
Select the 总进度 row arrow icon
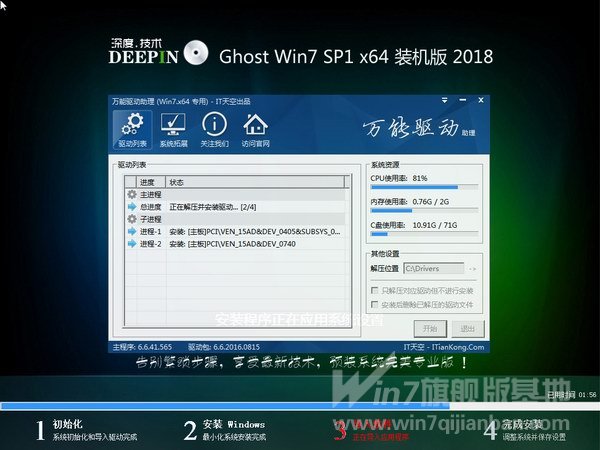coord(132,207)
